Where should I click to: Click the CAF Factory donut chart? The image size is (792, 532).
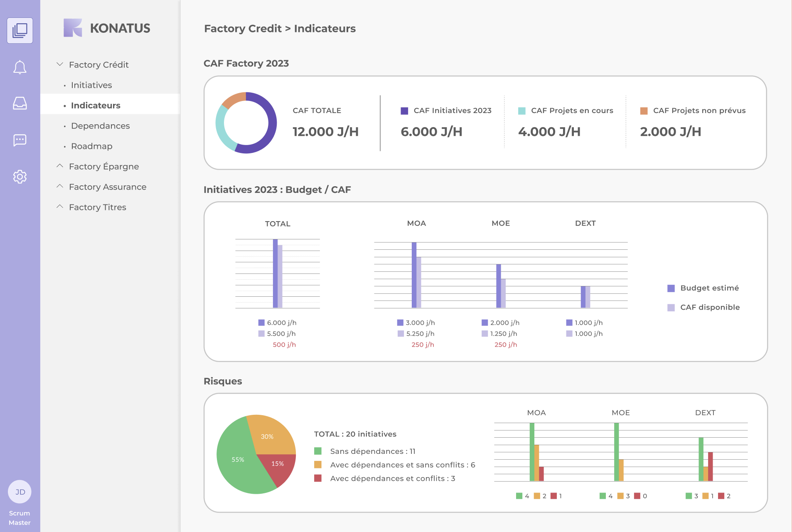246,123
